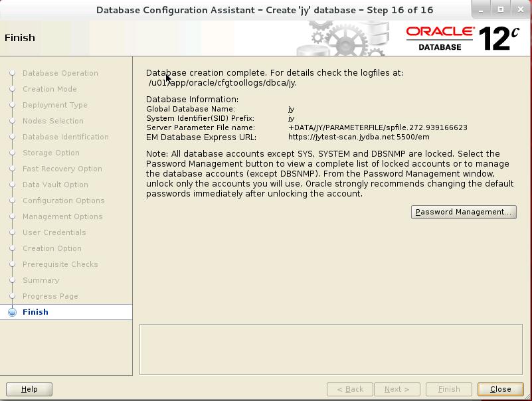
Task: Go to the Prerequisite Checks step
Action: pos(60,265)
